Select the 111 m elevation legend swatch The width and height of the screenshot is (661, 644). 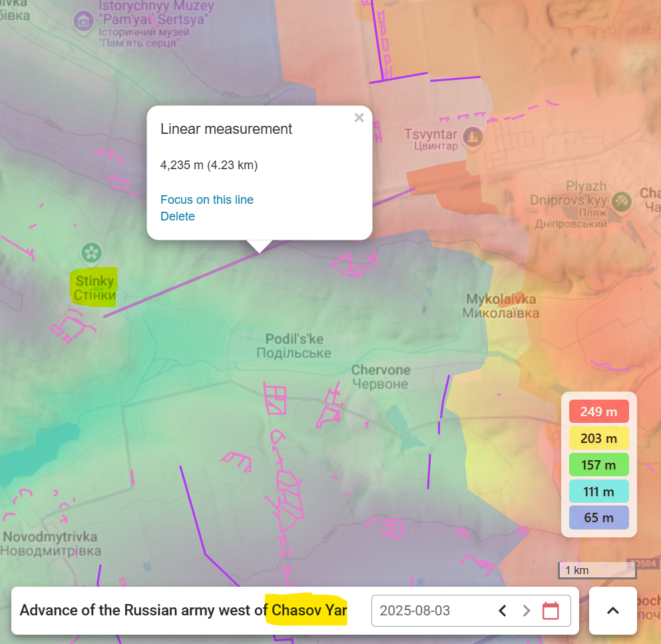(598, 491)
